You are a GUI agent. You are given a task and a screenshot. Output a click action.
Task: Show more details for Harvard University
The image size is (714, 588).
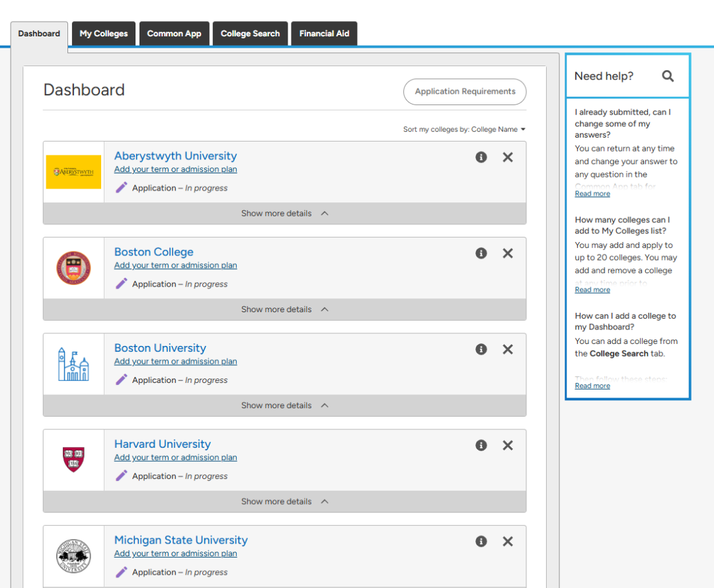284,501
